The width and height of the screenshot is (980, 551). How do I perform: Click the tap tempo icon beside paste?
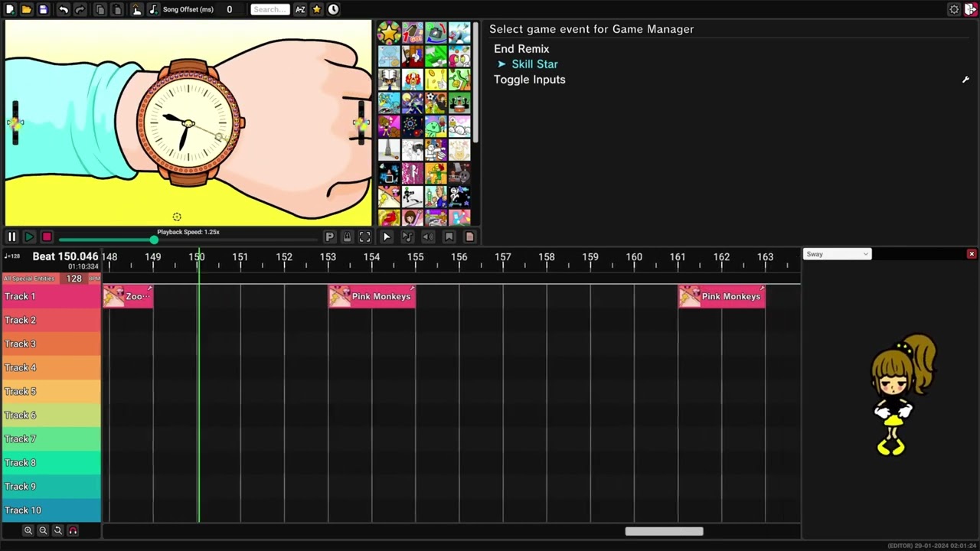pyautogui.click(x=136, y=9)
